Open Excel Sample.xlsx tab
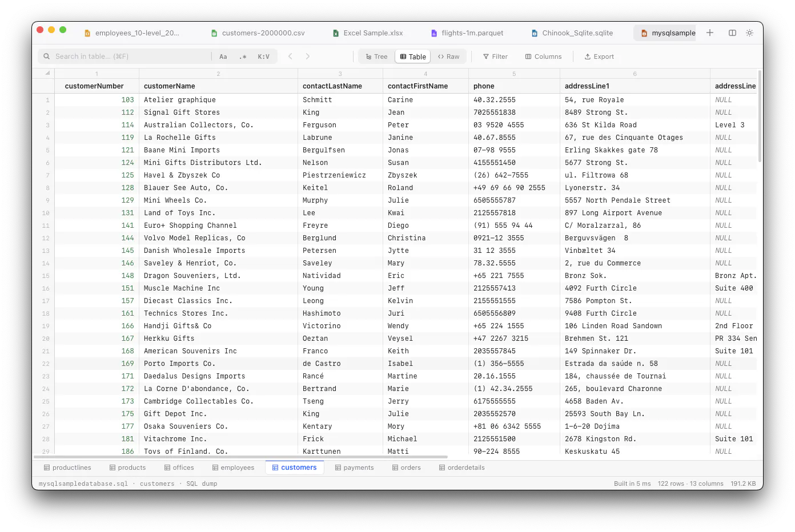795x532 pixels. pyautogui.click(x=368, y=33)
